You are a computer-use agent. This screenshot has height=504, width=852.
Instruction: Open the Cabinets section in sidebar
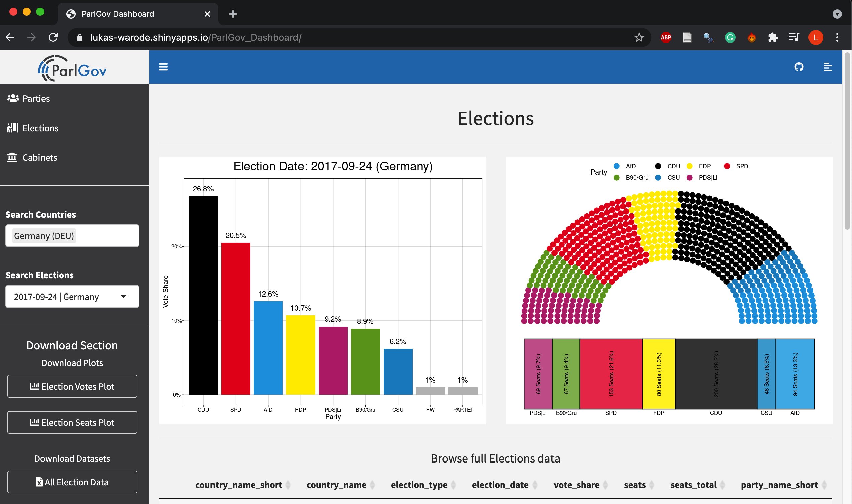pyautogui.click(x=39, y=157)
